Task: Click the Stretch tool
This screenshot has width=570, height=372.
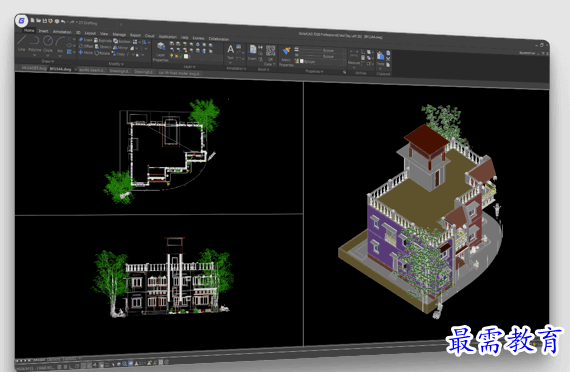Action: 103,47
